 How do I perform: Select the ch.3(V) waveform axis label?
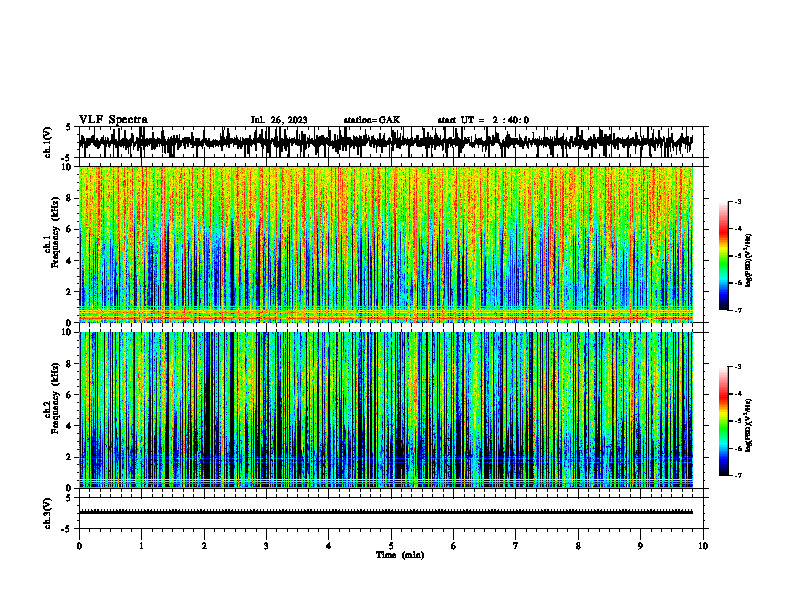coord(48,513)
